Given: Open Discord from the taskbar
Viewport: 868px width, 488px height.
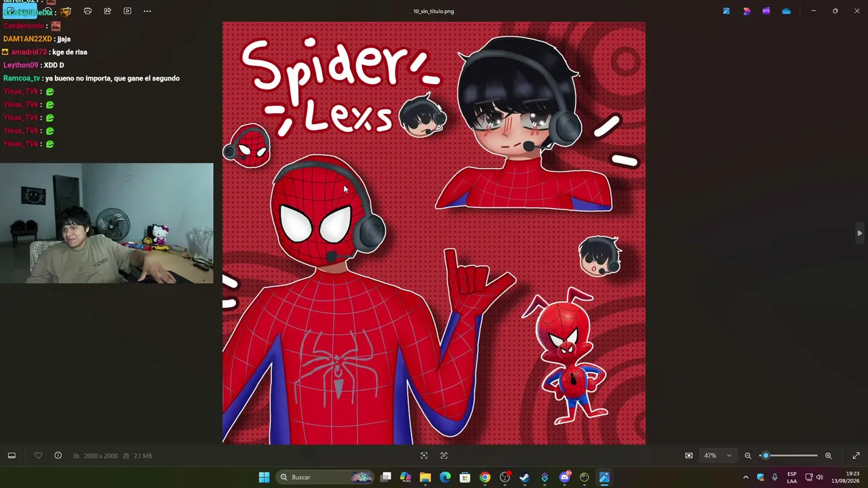Looking at the screenshot, I should point(564,477).
